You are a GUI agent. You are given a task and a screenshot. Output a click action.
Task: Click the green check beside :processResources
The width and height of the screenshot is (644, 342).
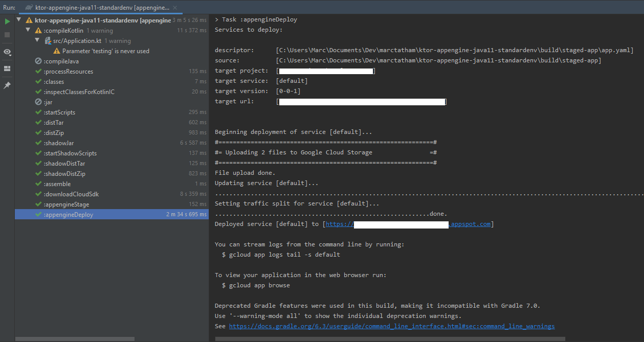point(38,72)
